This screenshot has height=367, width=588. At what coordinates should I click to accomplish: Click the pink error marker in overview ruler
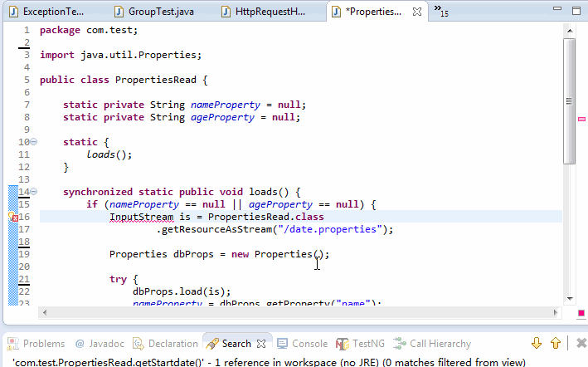tap(581, 119)
